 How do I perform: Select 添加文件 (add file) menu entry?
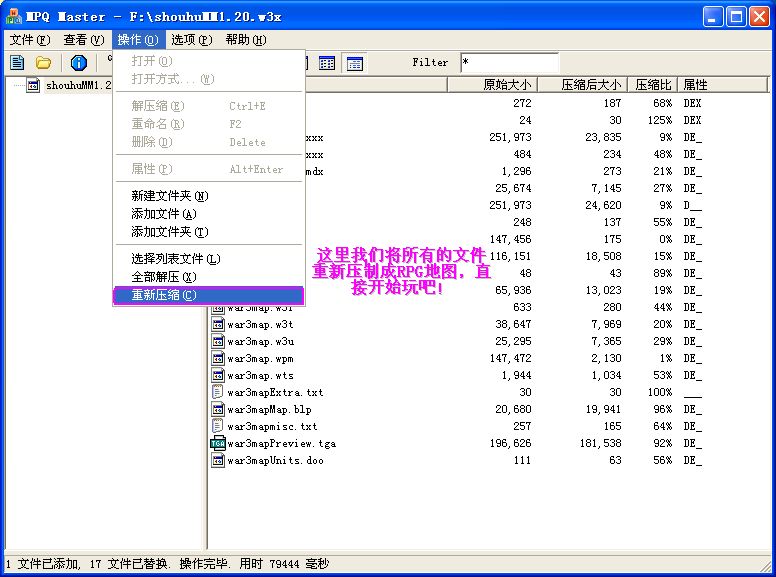coord(164,214)
